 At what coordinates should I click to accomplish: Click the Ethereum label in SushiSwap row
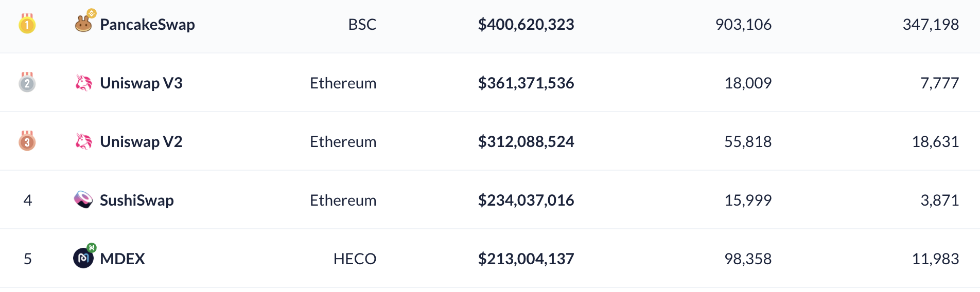point(343,200)
